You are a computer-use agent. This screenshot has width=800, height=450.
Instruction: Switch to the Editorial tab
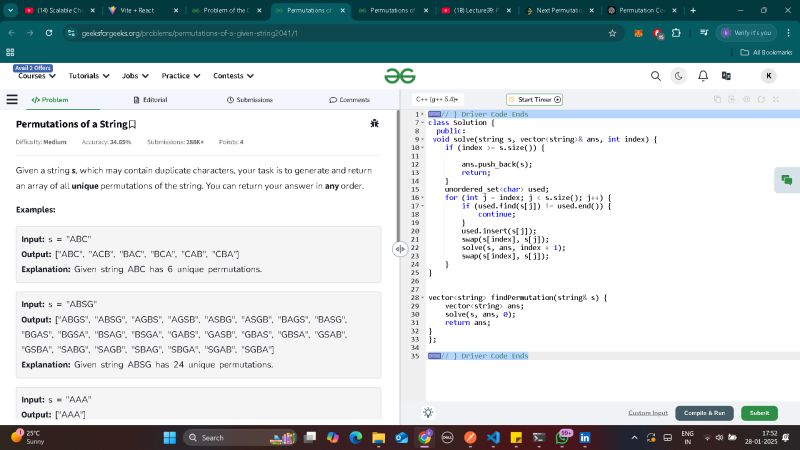click(150, 100)
